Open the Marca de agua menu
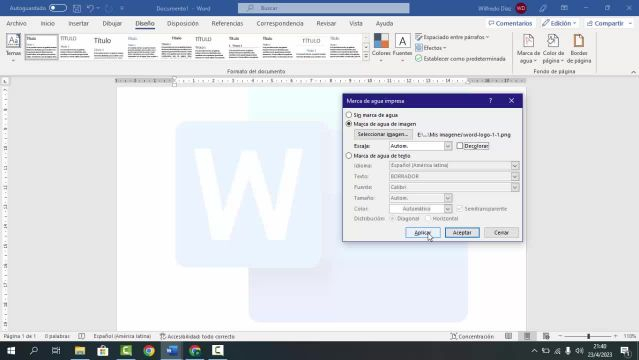 (528, 49)
